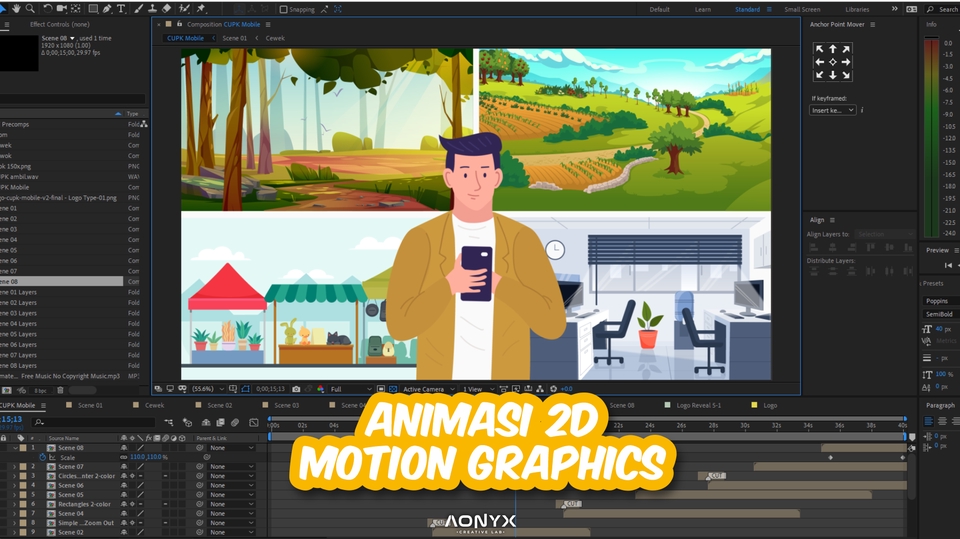The height and width of the screenshot is (539, 960).
Task: Open the Libraries workspace
Action: tap(857, 10)
